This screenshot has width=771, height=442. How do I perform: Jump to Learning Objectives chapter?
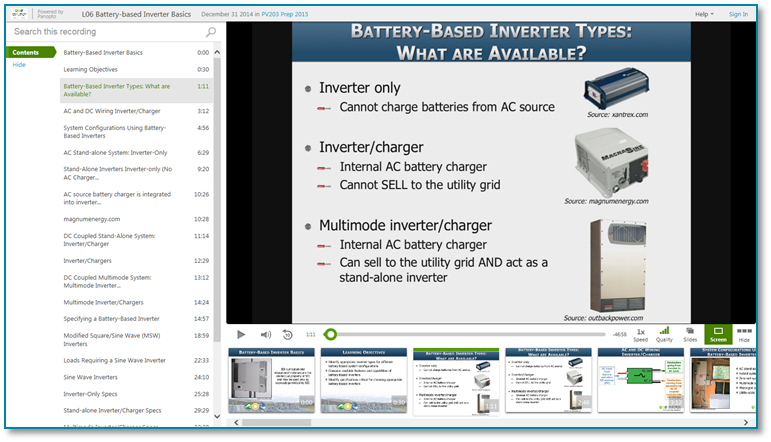click(136, 69)
